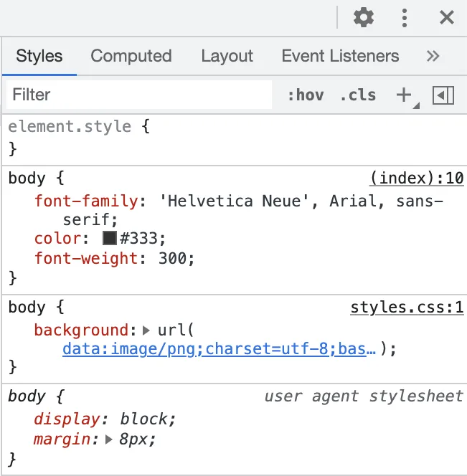
Task: Click the background property name
Action: [x=82, y=330]
